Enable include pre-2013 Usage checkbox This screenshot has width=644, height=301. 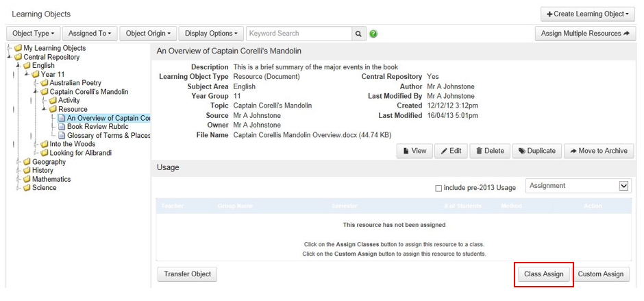(438, 189)
